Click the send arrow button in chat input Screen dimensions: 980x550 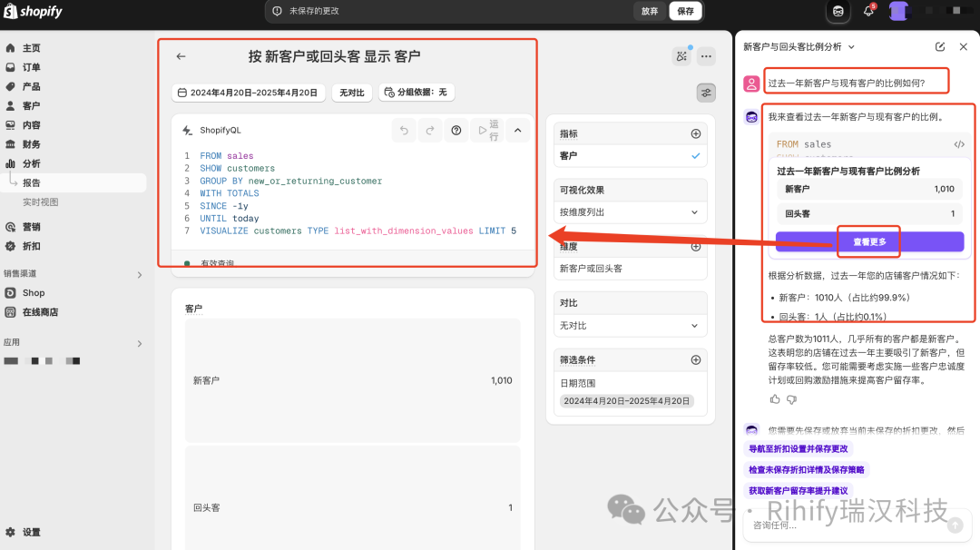point(955,525)
